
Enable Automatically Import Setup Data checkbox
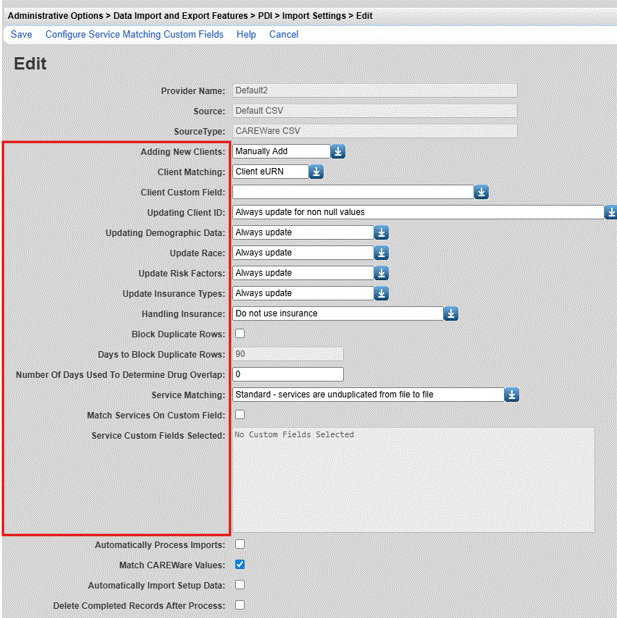(240, 584)
